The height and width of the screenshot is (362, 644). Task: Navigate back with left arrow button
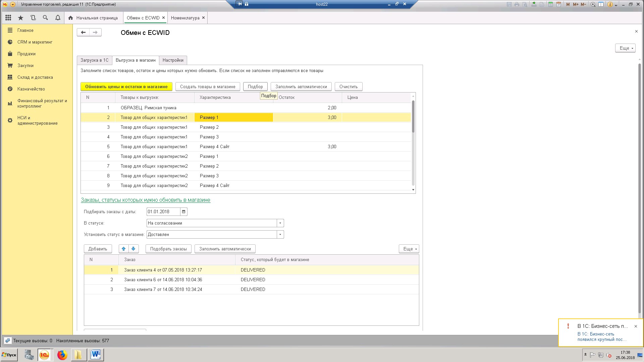tap(83, 33)
